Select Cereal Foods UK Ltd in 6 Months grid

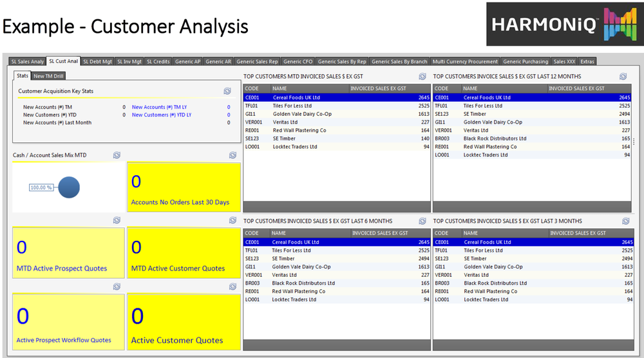coord(337,242)
